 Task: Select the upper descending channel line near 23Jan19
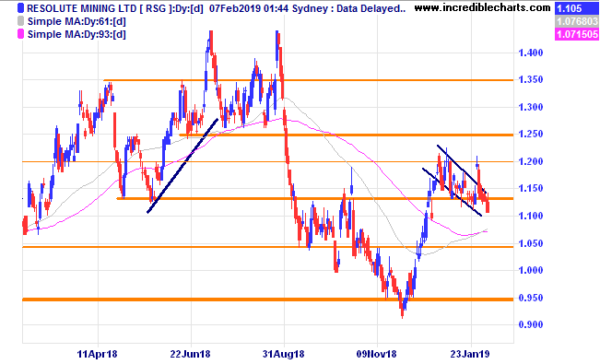pyautogui.click(x=462, y=169)
